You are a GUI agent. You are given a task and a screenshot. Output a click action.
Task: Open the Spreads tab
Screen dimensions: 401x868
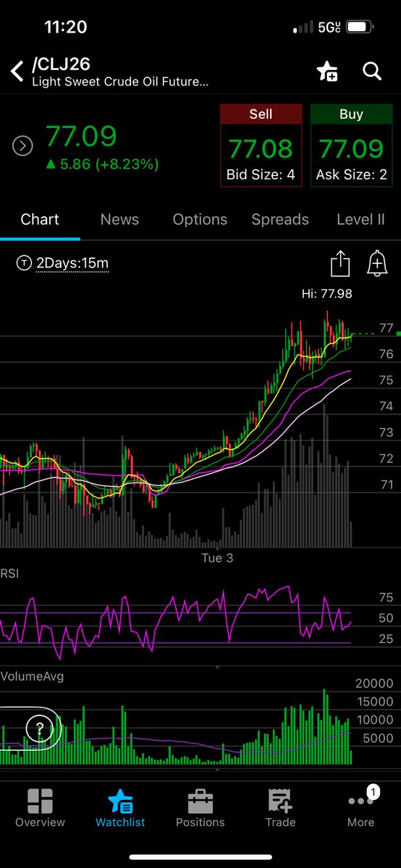[x=280, y=219]
